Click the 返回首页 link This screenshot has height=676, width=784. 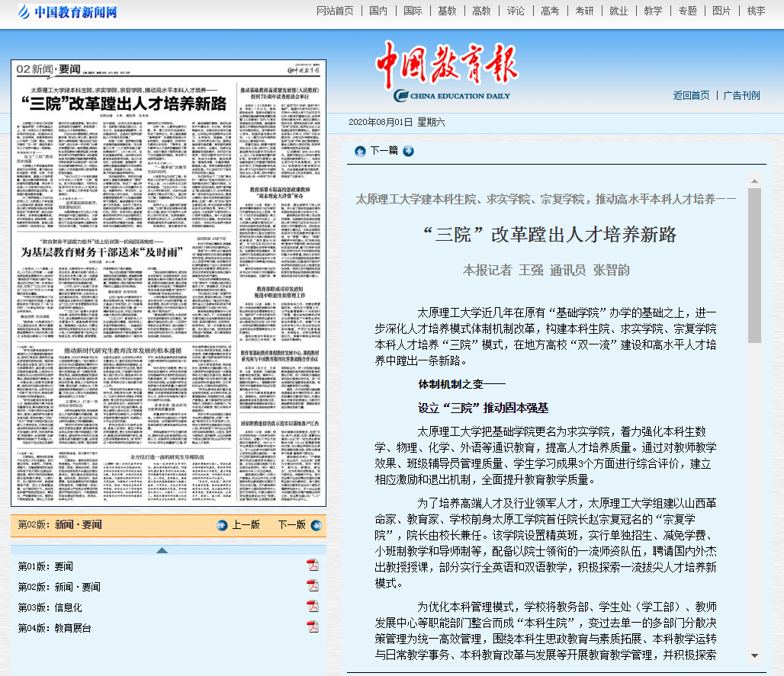tap(691, 95)
